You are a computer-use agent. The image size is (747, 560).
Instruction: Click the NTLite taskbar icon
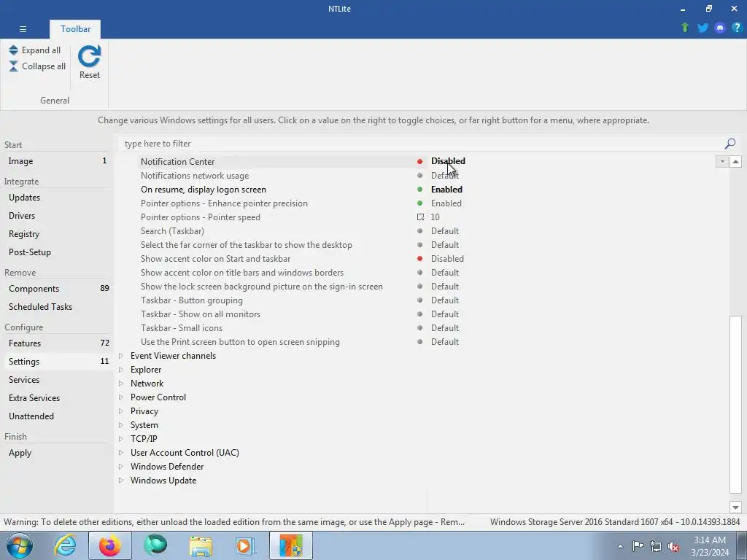290,545
